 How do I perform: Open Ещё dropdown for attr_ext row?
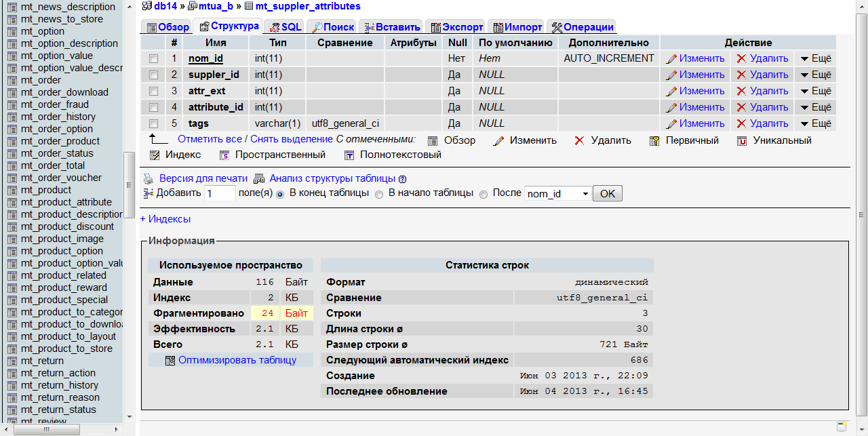(816, 91)
